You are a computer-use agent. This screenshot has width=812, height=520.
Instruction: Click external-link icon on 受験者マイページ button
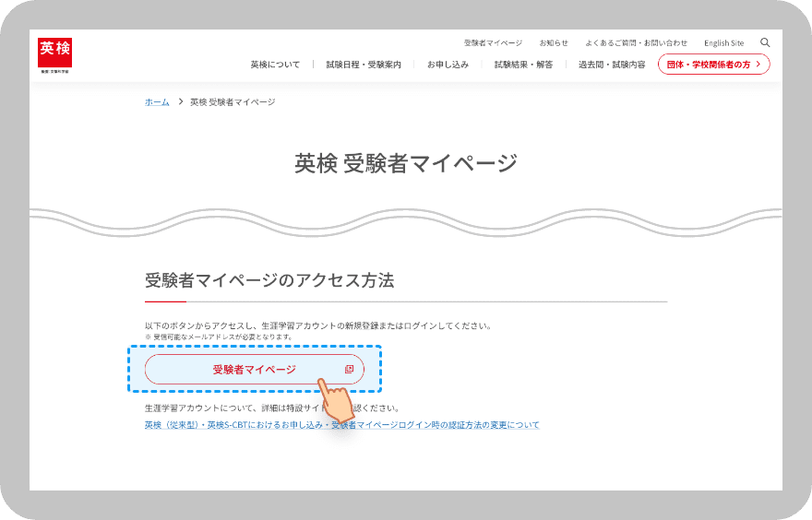[x=349, y=369]
